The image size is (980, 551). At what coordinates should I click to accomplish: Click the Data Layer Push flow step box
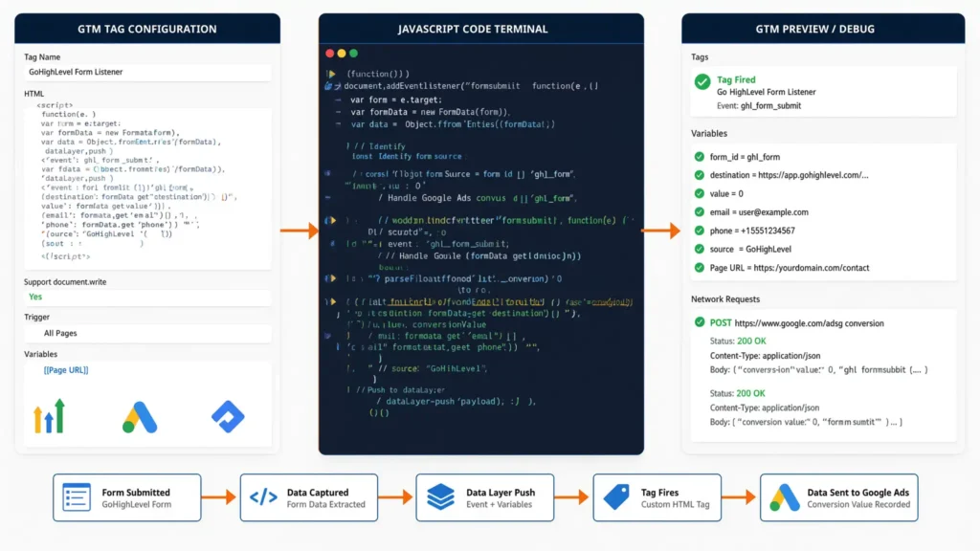coord(485,497)
